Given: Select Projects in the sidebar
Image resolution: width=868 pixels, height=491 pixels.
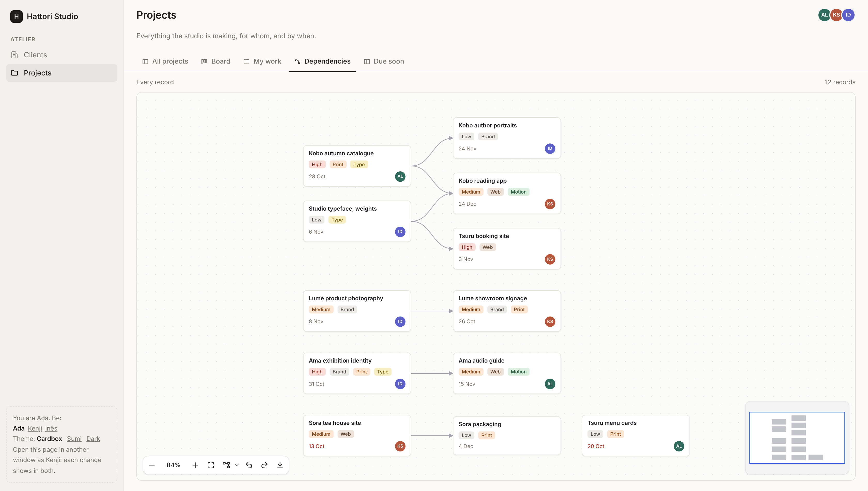Looking at the screenshot, I should point(62,73).
